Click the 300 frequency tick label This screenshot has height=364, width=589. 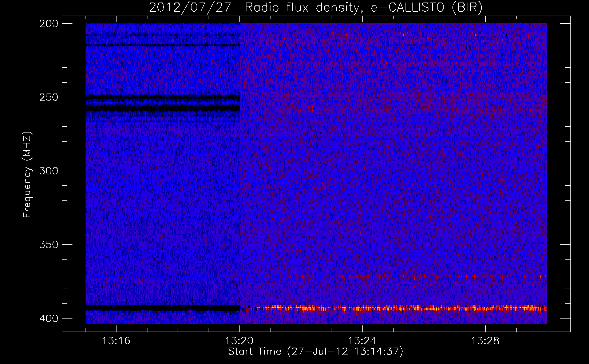pos(48,171)
